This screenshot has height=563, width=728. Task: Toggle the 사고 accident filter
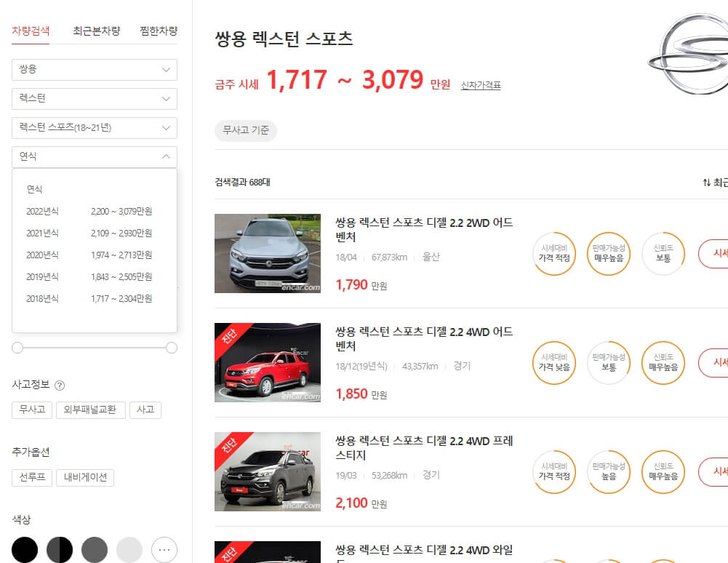(x=145, y=410)
